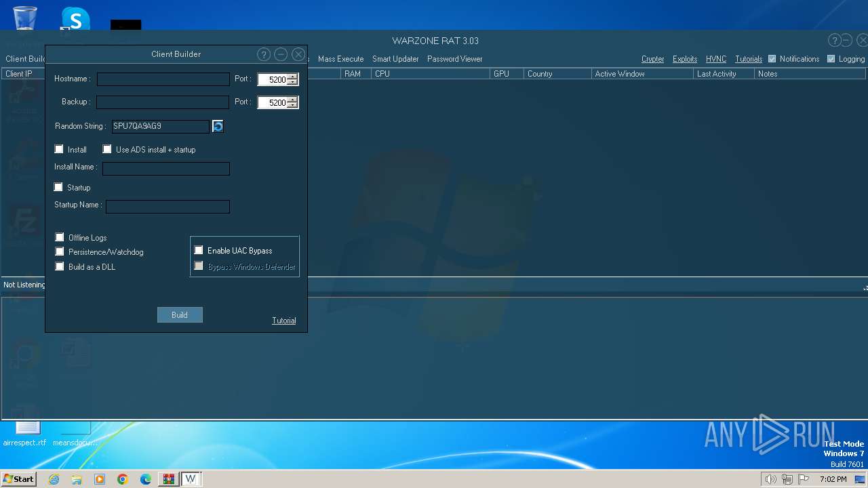Enable Offline Logs option
Screen dimensions: 868x488
[60, 237]
